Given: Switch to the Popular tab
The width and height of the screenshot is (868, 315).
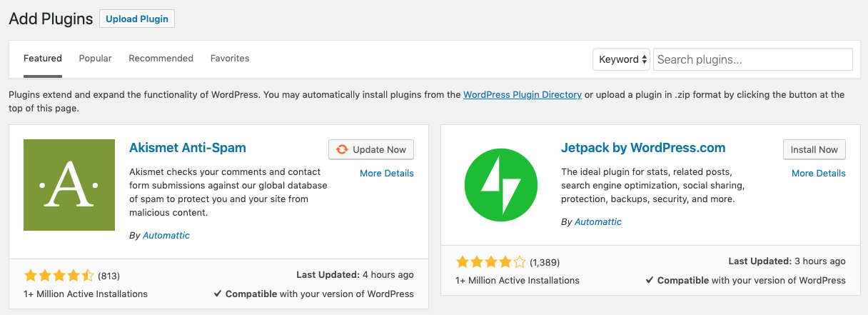Looking at the screenshot, I should point(95,59).
